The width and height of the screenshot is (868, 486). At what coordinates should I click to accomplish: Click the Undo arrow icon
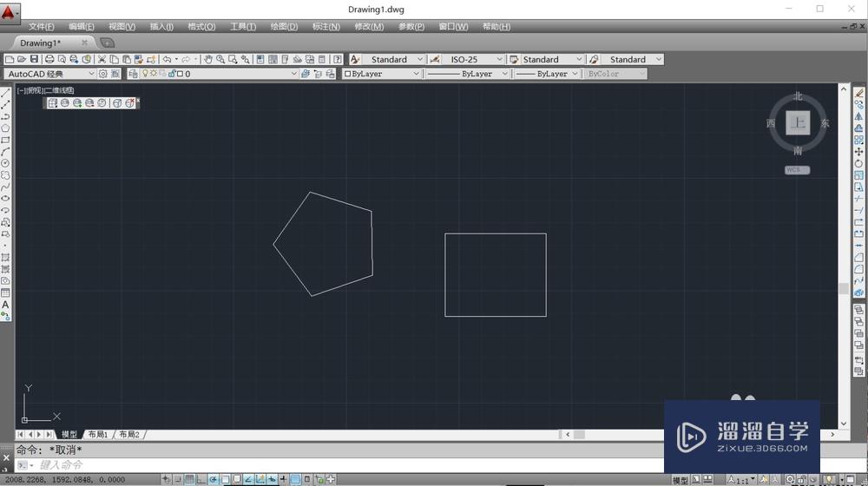(167, 59)
